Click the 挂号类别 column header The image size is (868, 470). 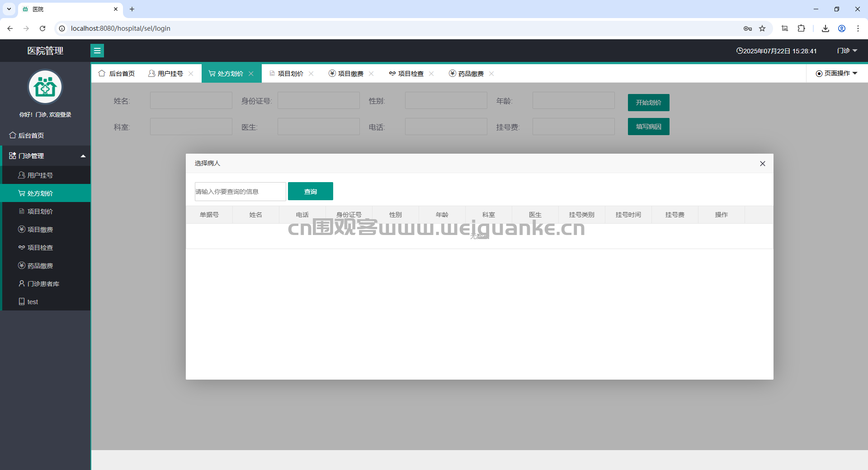coord(582,215)
